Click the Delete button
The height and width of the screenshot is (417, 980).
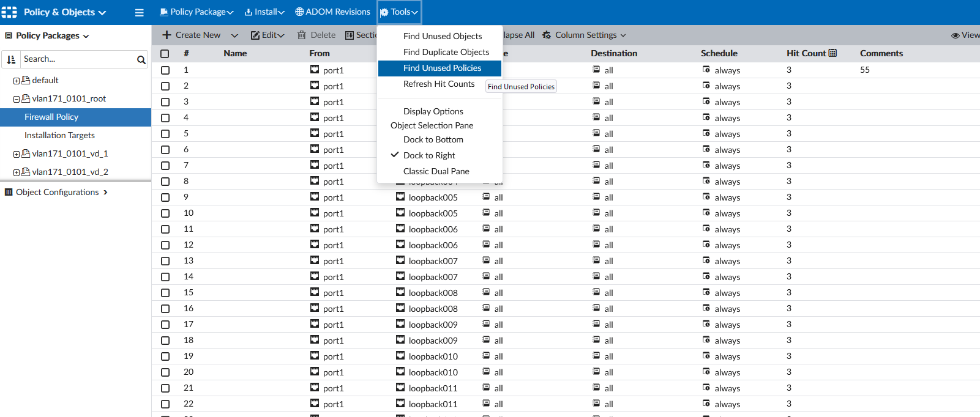(x=316, y=35)
